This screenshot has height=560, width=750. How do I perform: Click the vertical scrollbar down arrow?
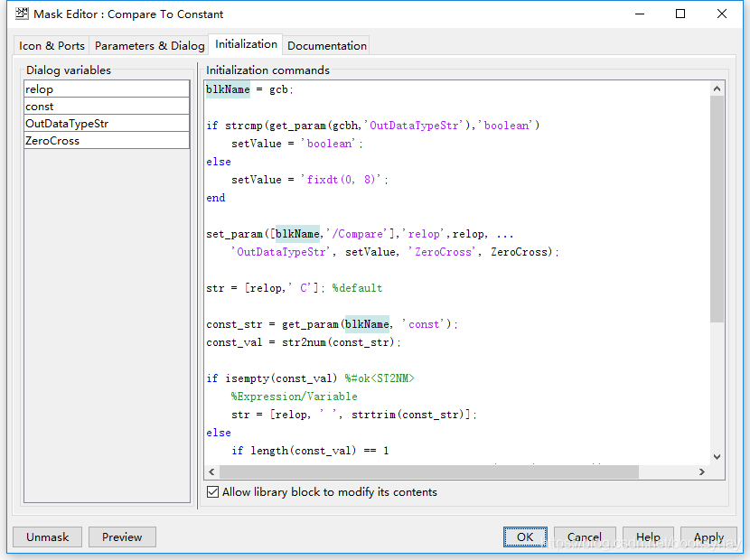pos(717,457)
